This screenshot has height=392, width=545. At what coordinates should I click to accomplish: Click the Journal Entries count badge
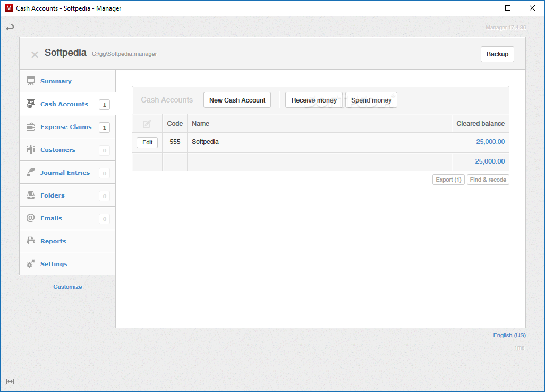click(x=104, y=173)
